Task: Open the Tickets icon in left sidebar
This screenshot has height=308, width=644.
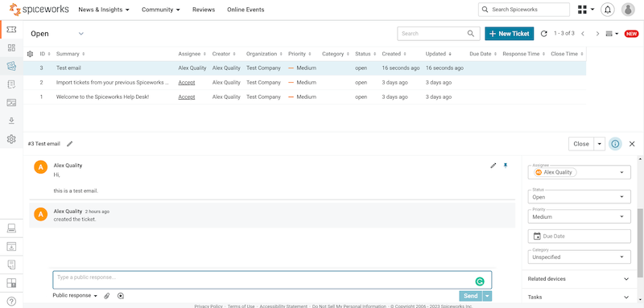Action: [11, 30]
